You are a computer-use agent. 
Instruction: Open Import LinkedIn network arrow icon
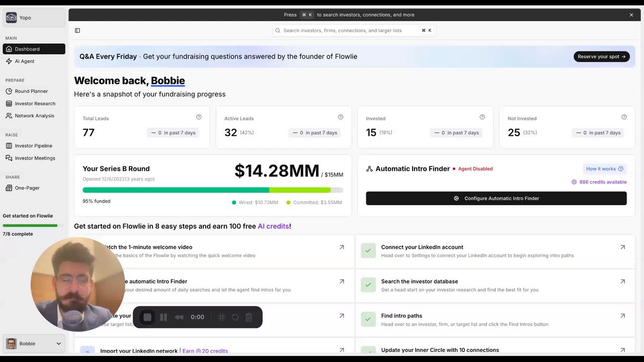(342, 349)
